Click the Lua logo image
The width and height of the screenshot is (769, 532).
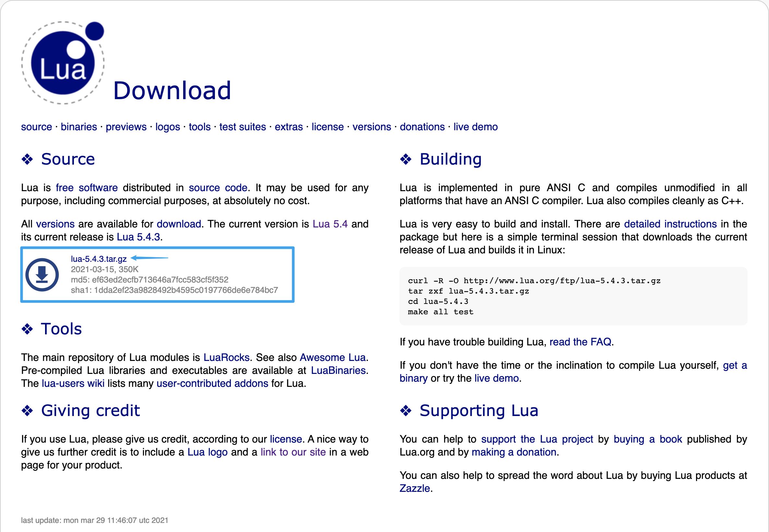[x=63, y=63]
